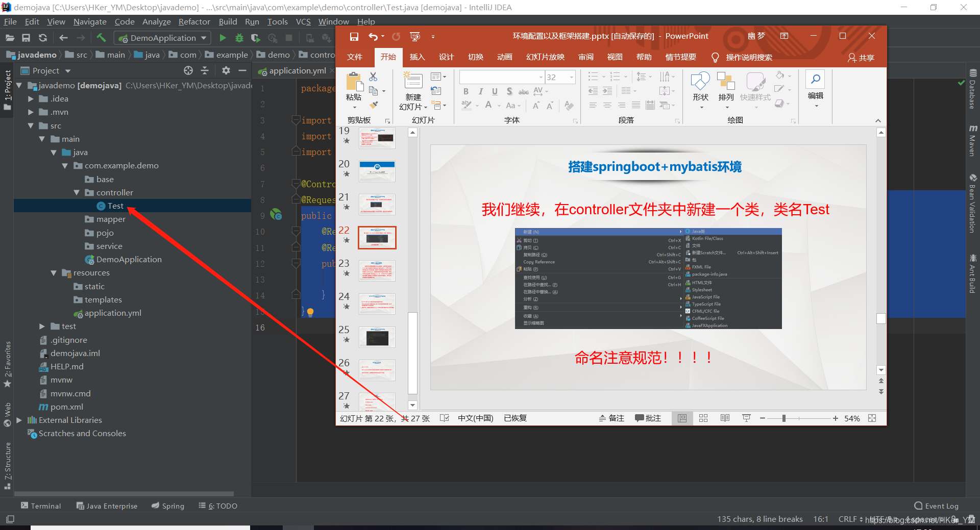Toggle underline formatting in PowerPoint
The image size is (980, 530).
coord(495,91)
